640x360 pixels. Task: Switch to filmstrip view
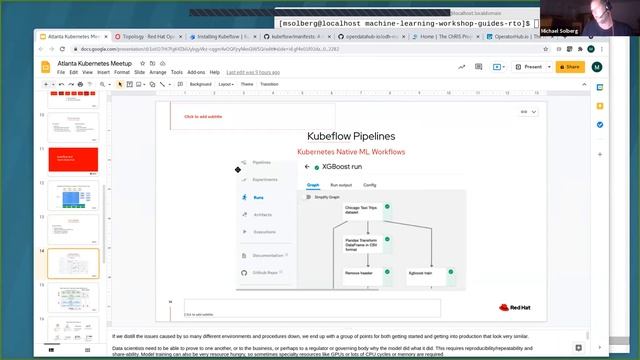(x=51, y=350)
